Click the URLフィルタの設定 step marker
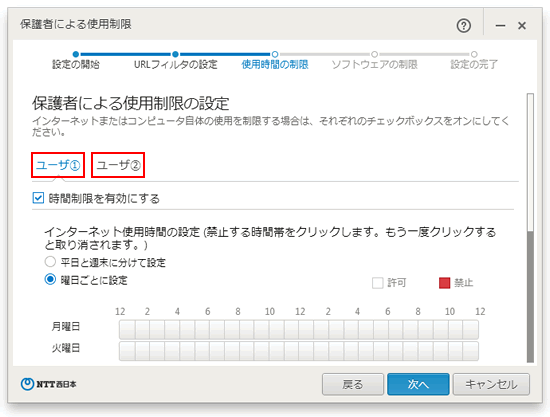This screenshot has height=417, width=550. coord(175,54)
